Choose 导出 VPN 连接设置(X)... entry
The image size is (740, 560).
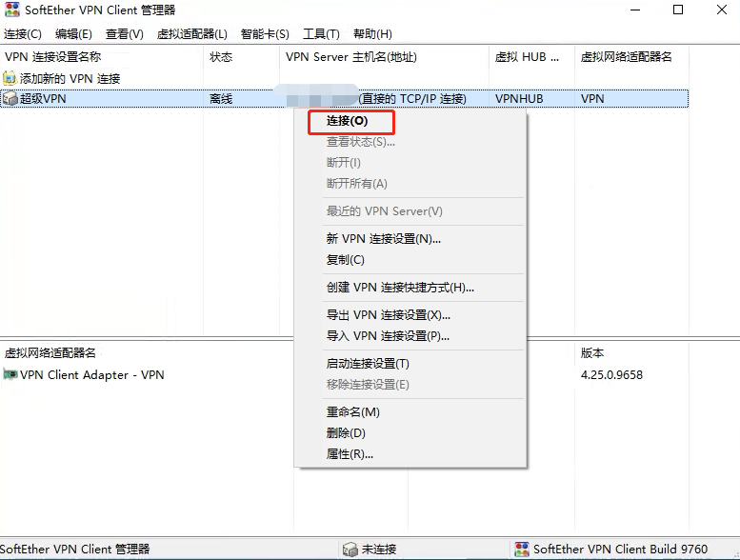[x=410, y=314]
